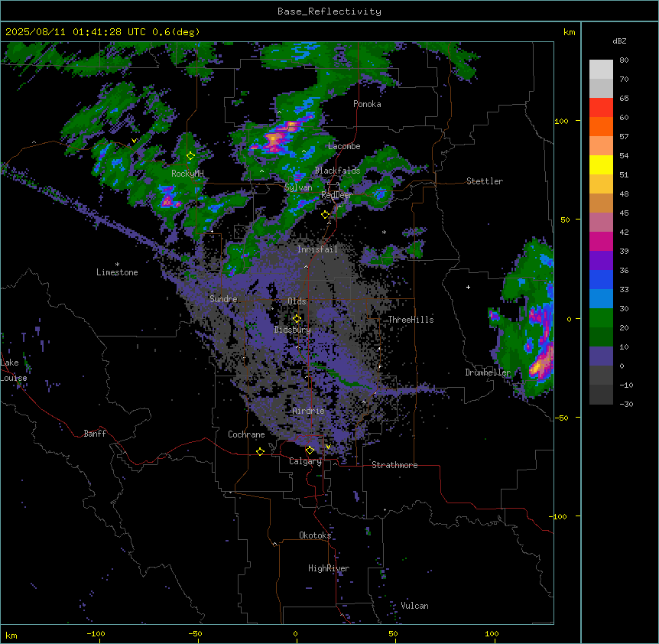Image resolution: width=659 pixels, height=644 pixels.
Task: Click the Ponoka city label
Action: pyautogui.click(x=367, y=104)
